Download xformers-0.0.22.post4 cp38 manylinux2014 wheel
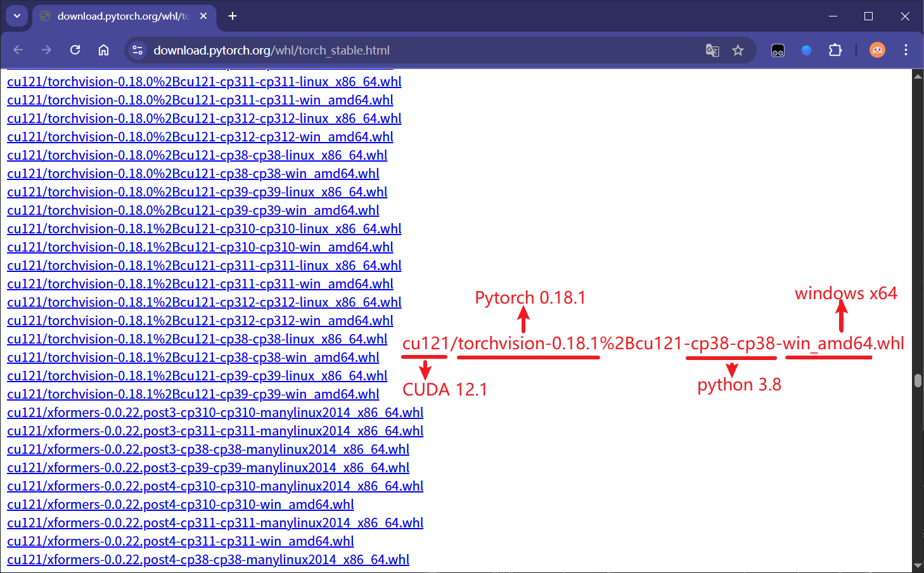Viewport: 924px width, 573px height. [x=209, y=560]
